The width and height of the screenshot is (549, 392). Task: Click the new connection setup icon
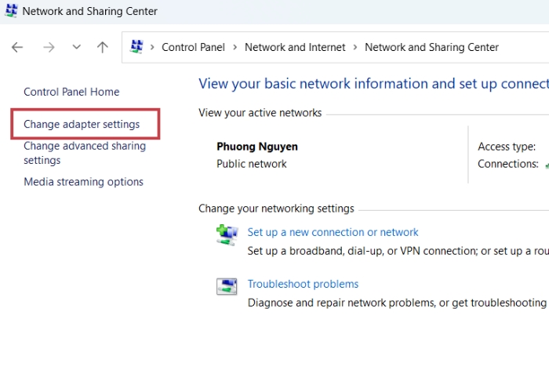coord(227,234)
